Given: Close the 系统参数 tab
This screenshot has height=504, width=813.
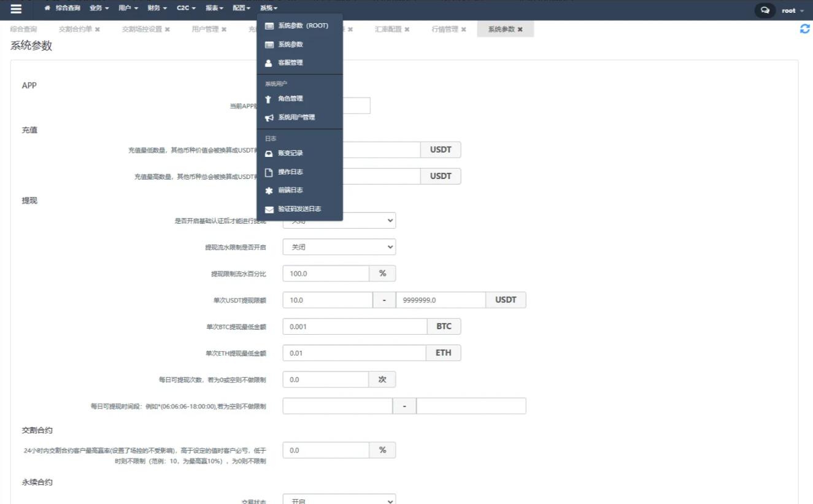Looking at the screenshot, I should click(x=520, y=29).
